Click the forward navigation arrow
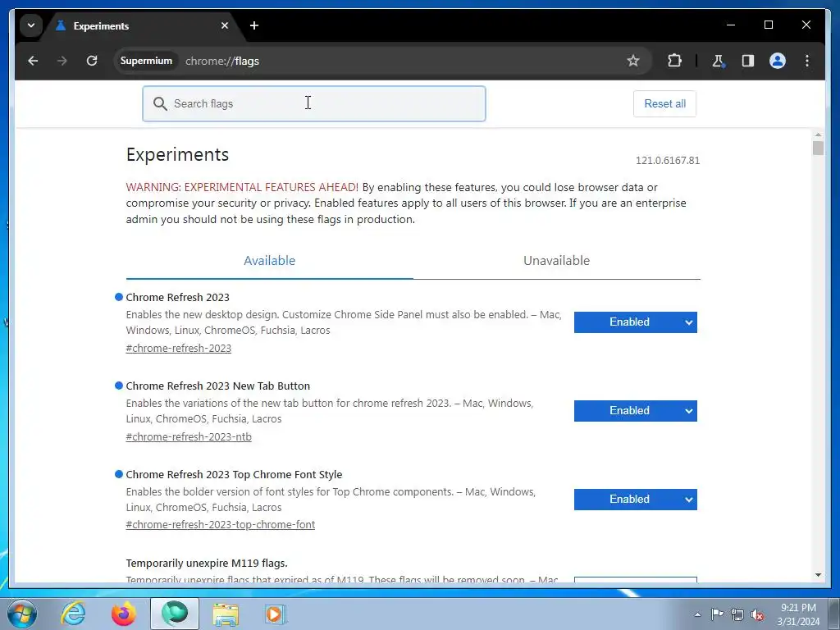Viewport: 840px width, 630px height. click(62, 61)
